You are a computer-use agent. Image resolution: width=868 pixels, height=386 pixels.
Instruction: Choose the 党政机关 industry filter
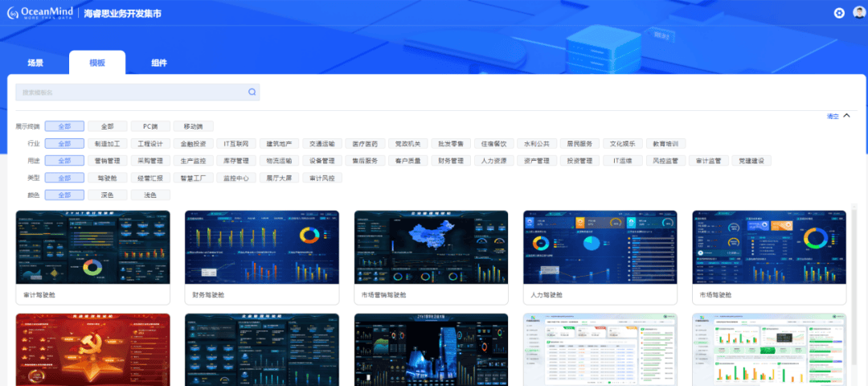[x=408, y=143]
